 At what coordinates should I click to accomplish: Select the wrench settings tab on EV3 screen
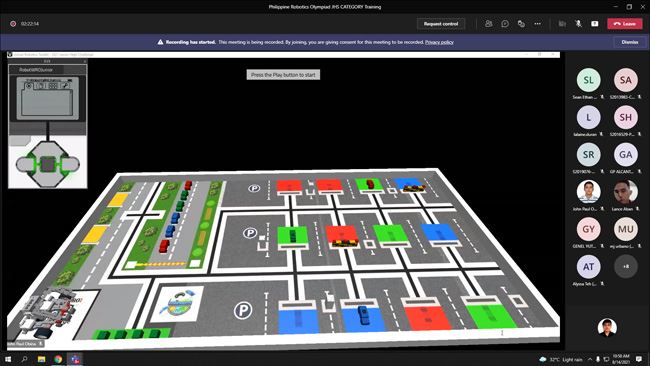coord(65,86)
